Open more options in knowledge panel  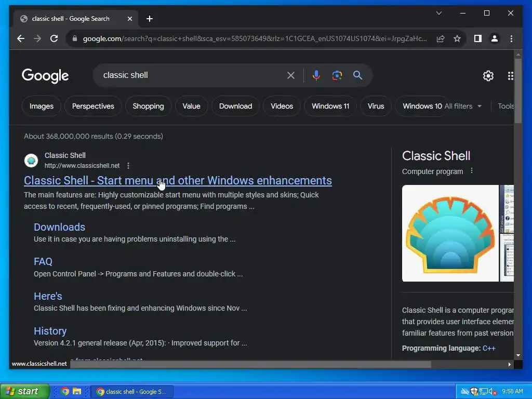click(x=471, y=171)
